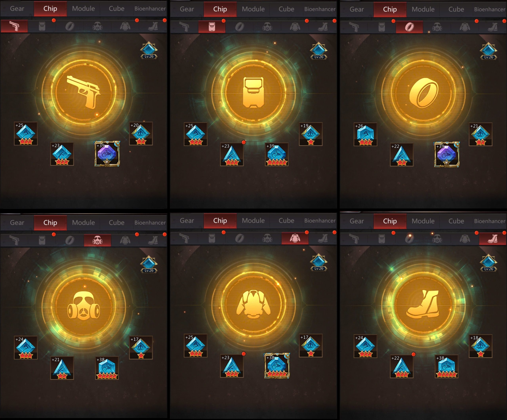Select the red-highlighted pistol slot tab
Viewport: 507px width, 420px height.
pos(14,26)
